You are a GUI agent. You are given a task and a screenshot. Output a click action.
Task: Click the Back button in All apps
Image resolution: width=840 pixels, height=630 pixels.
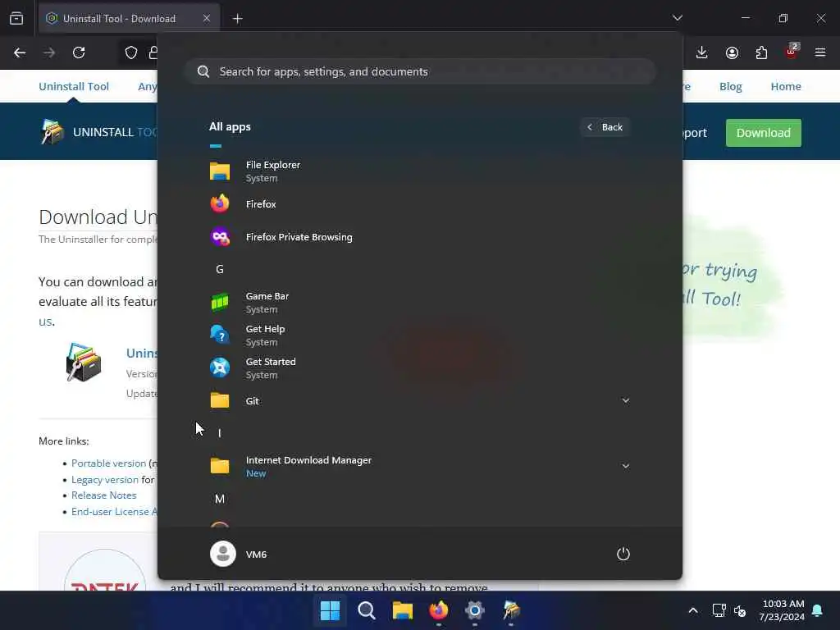pos(605,127)
